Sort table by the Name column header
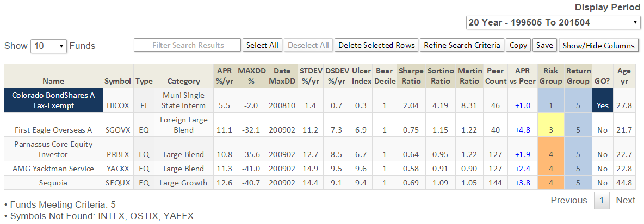This screenshot has height=224, width=644. click(53, 81)
